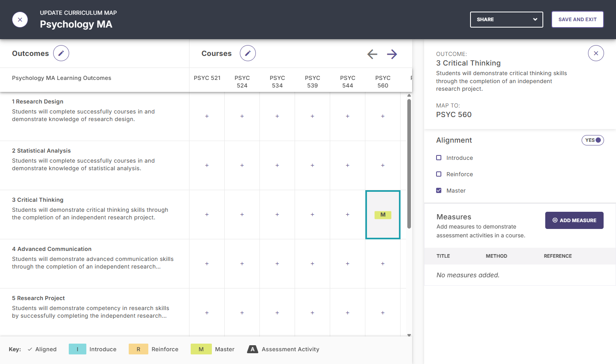This screenshot has height=364, width=616.
Task: Select the Master cell for Critical Thinking PSYC 560
Action: (x=383, y=215)
